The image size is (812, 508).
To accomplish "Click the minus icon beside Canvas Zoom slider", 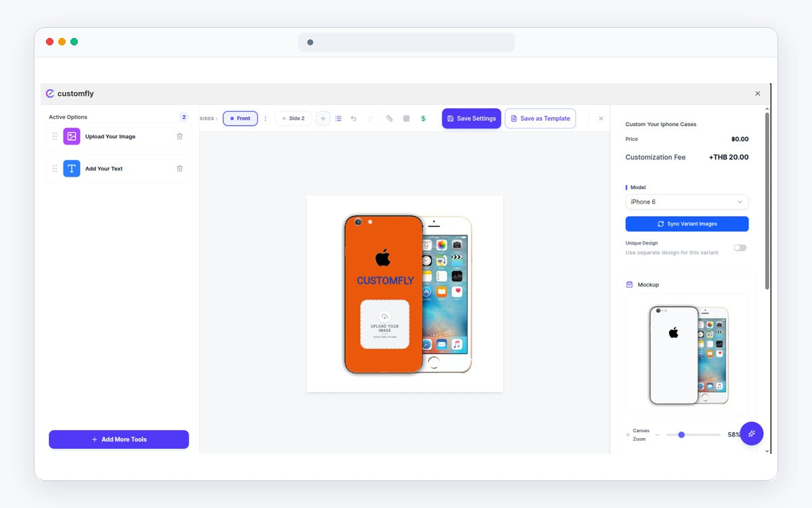I will coord(657,435).
